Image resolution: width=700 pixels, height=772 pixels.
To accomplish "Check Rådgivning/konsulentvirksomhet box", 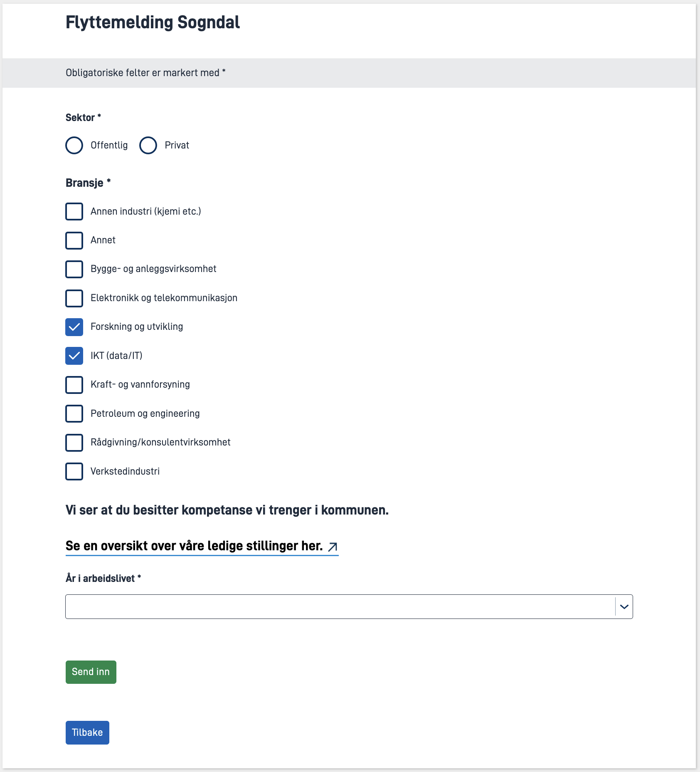I will (x=74, y=443).
